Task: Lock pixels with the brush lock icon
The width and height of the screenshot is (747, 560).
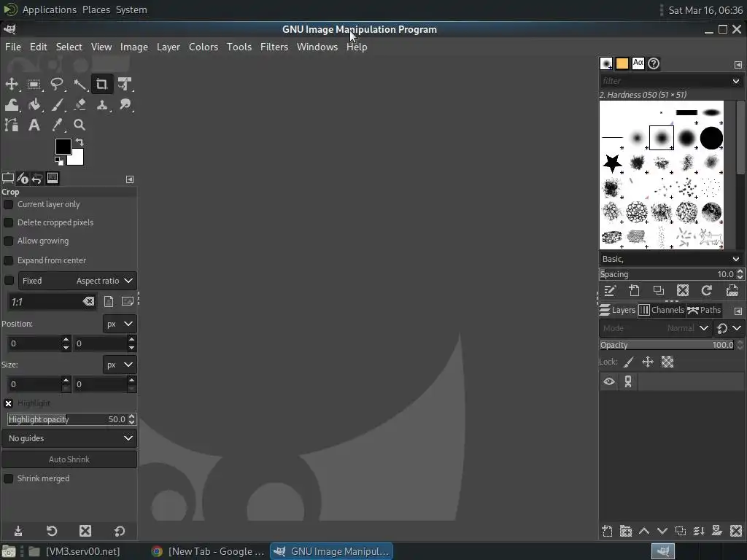Action: tap(629, 362)
